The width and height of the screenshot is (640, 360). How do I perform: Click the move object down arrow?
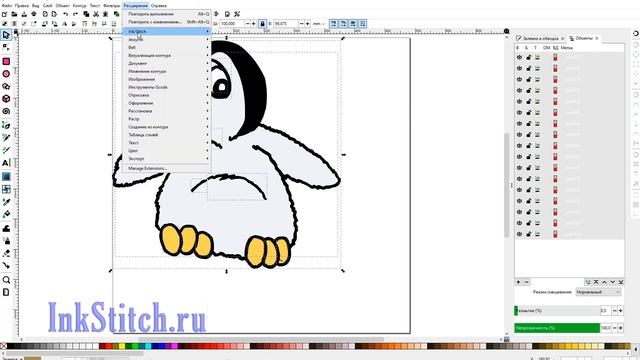tap(612, 282)
